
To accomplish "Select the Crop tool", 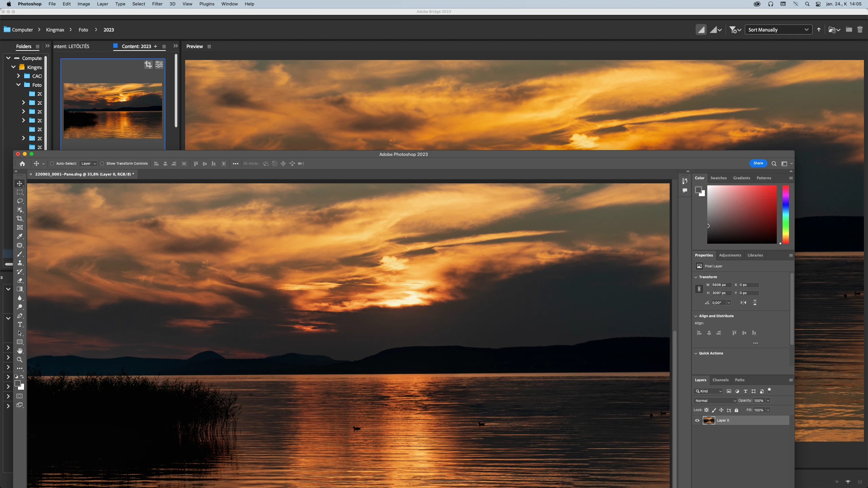I will 20,219.
